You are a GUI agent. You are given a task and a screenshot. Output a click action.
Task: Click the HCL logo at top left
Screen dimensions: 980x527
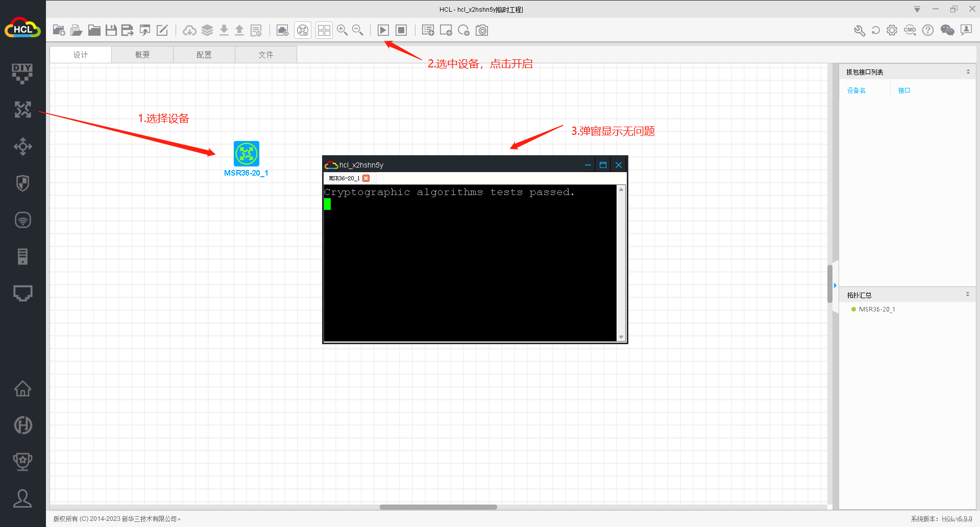point(22,28)
